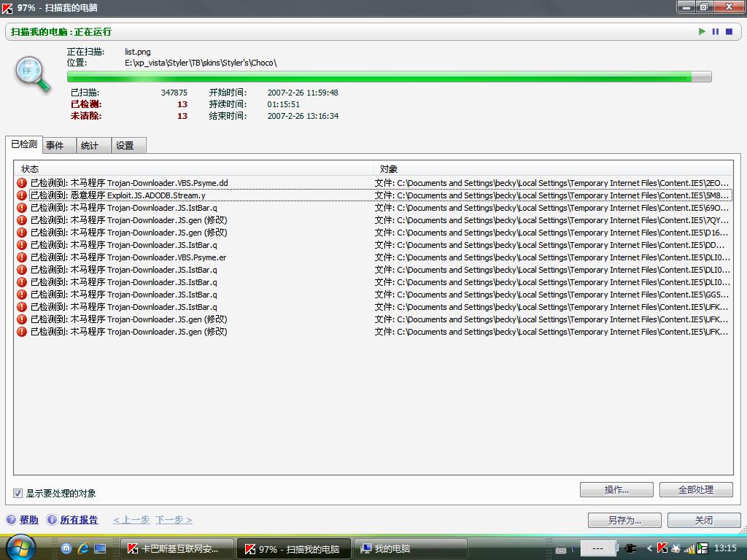Select the Trojan-Downloader.VBS.Psyme.er row
Viewport: 747px width, 560px height.
pos(373,257)
